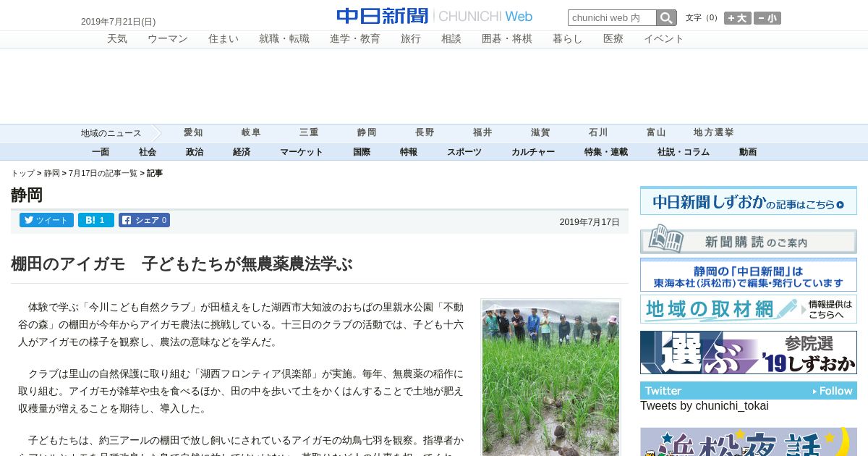Select 三重 regional news tab
Image resolution: width=868 pixels, height=456 pixels.
309,132
